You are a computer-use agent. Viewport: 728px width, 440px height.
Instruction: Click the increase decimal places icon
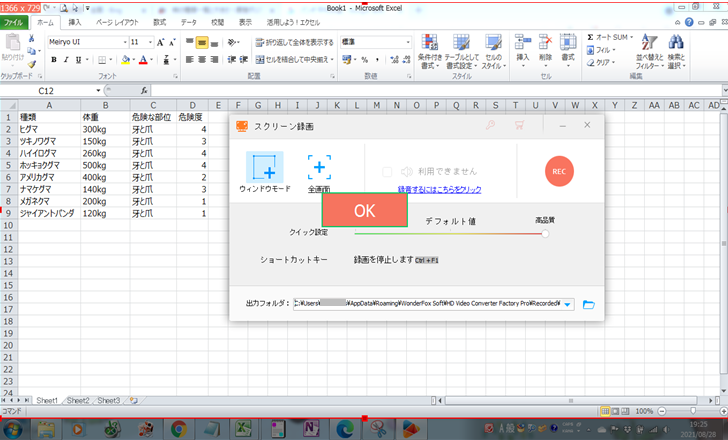coord(394,59)
